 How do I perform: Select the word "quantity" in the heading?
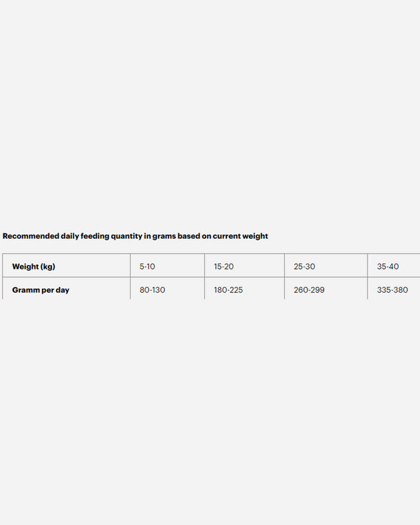pos(126,236)
